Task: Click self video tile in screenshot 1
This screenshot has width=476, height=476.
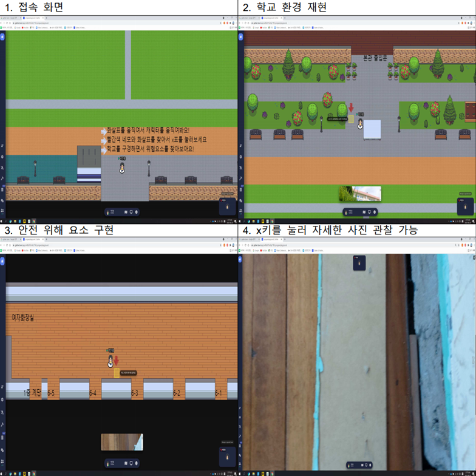Action: click(227, 206)
